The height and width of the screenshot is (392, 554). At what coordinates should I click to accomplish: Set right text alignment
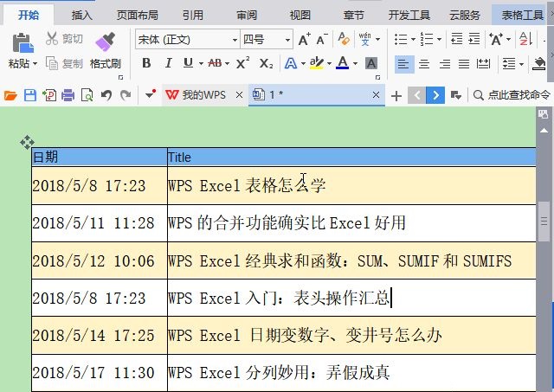pos(444,64)
